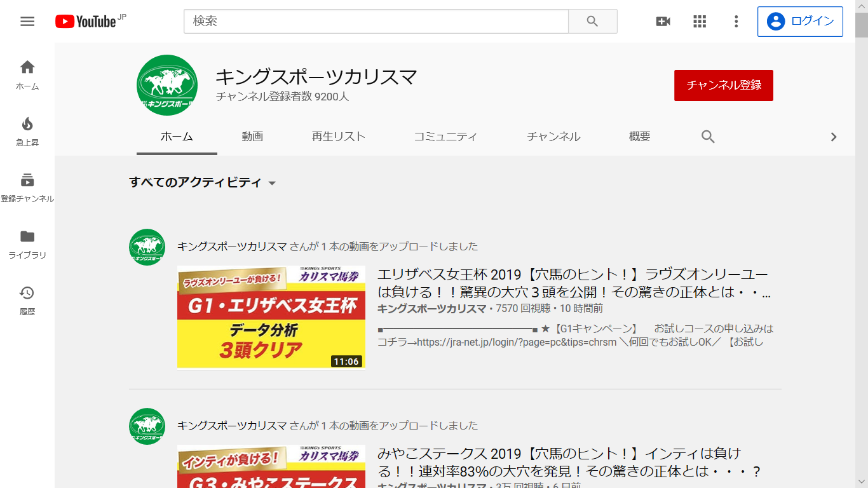The image size is (868, 488).
Task: Click the magnifier search button
Action: [592, 21]
